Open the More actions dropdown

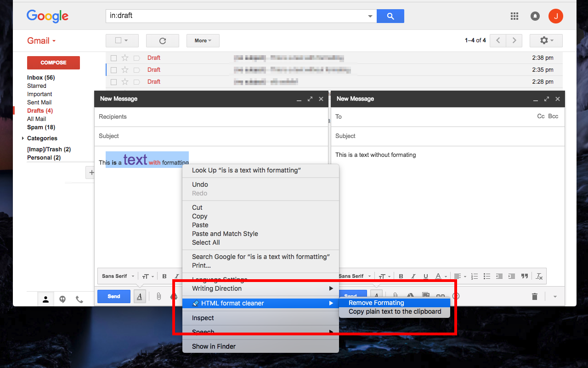pyautogui.click(x=203, y=40)
